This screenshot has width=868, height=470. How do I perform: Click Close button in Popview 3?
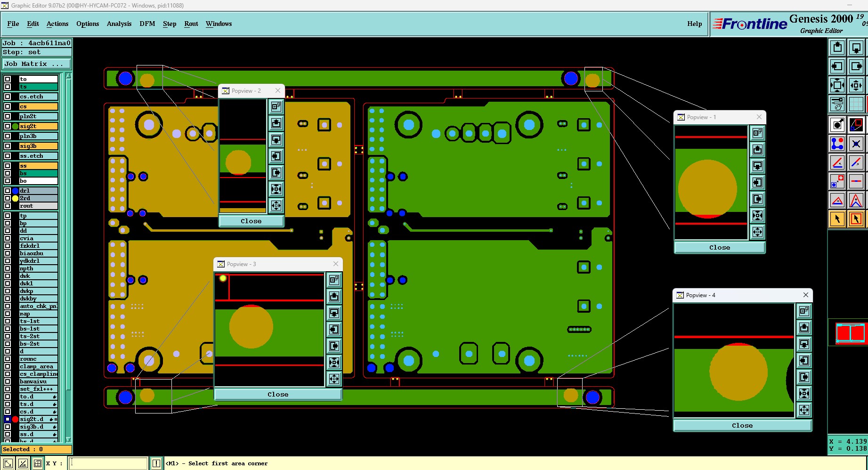(x=278, y=394)
